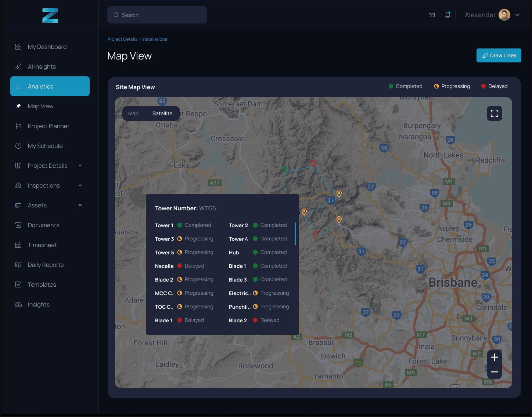Toggle the Progressing legend filter
Viewport: 532px width, 417px height.
[452, 86]
